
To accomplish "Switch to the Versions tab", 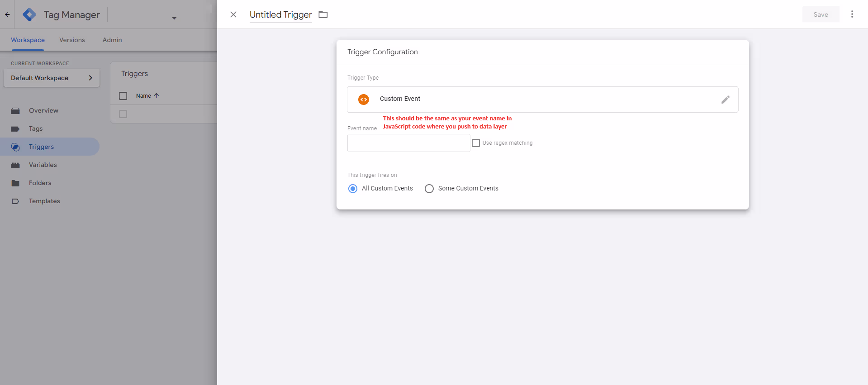I will (72, 40).
